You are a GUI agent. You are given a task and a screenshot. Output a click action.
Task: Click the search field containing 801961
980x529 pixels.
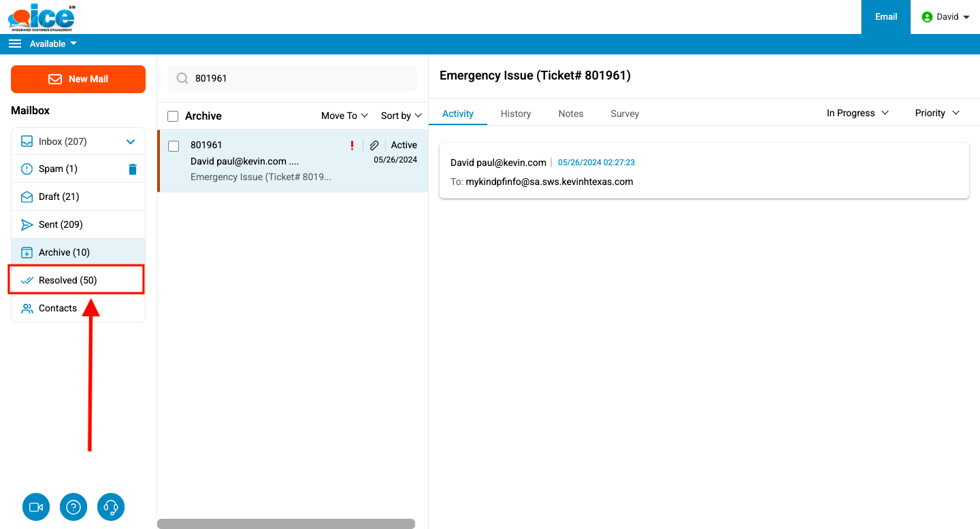pos(299,78)
